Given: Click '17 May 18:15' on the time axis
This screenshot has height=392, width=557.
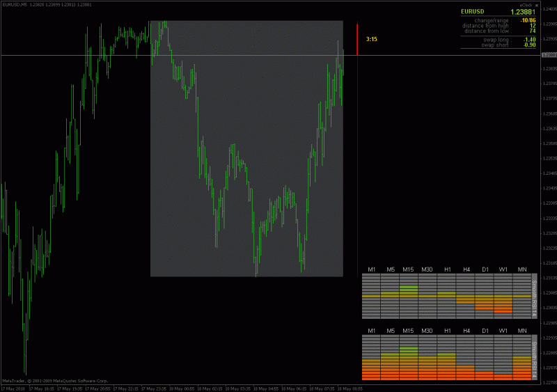Looking at the screenshot, I should click(41, 389).
